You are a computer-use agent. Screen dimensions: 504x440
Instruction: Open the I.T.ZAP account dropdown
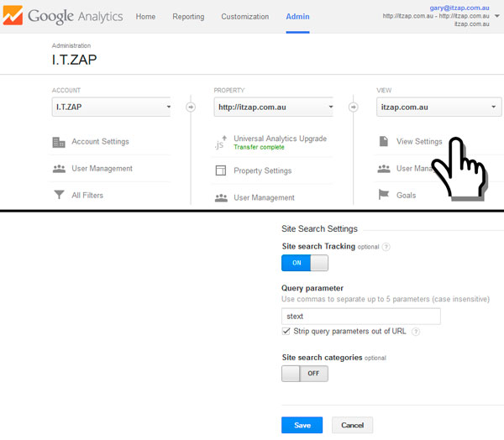click(112, 107)
